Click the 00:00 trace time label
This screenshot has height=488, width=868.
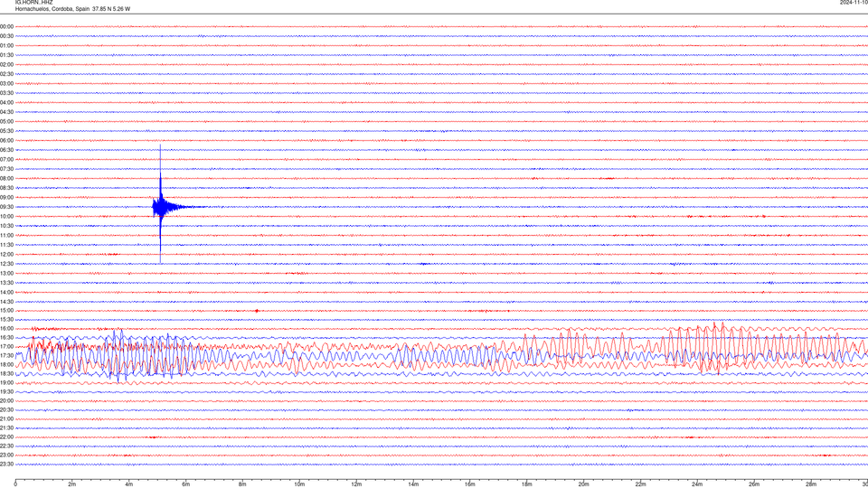click(6, 26)
